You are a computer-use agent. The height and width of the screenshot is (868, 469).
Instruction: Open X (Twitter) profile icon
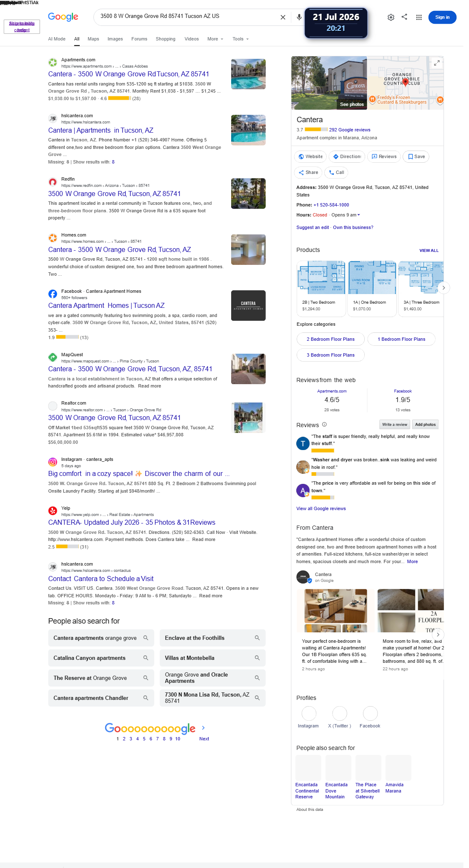[x=340, y=713]
